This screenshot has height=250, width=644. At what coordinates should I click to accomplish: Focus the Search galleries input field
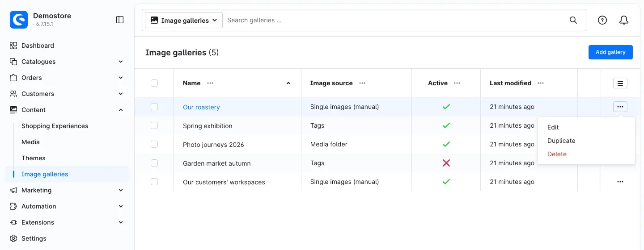394,20
